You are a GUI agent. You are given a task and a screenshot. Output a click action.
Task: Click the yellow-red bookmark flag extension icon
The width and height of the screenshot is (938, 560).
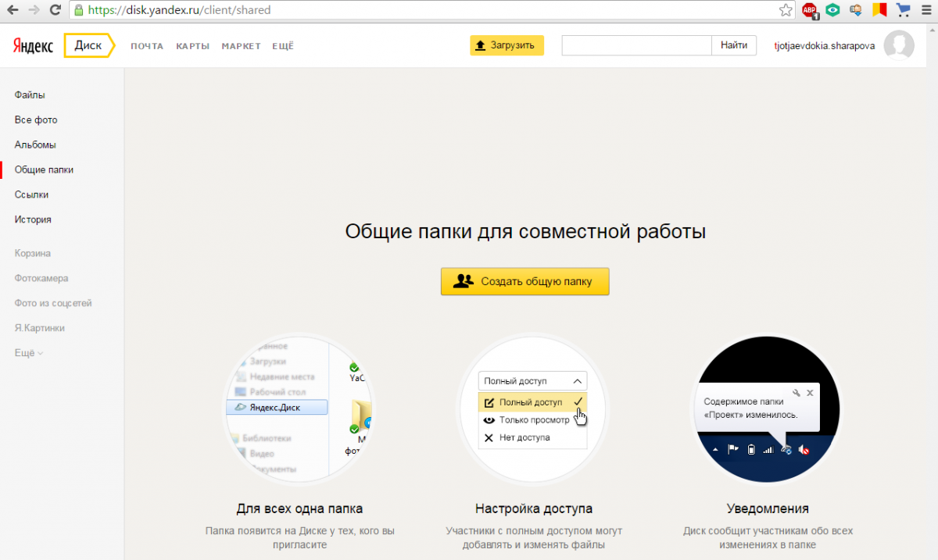pos(879,10)
